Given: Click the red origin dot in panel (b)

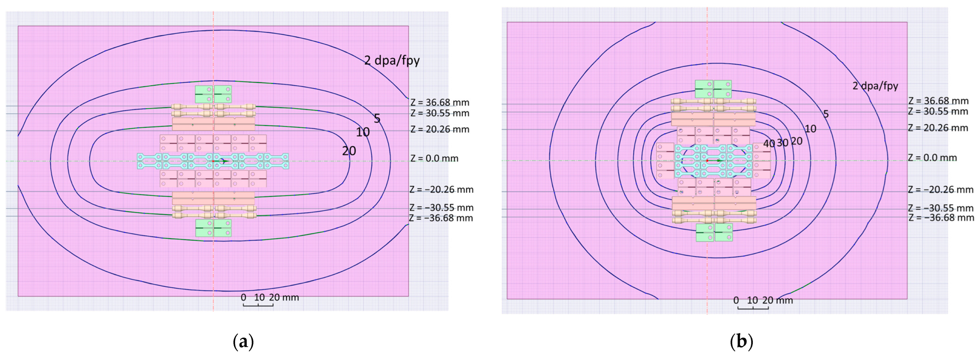Looking at the screenshot, I should [707, 161].
